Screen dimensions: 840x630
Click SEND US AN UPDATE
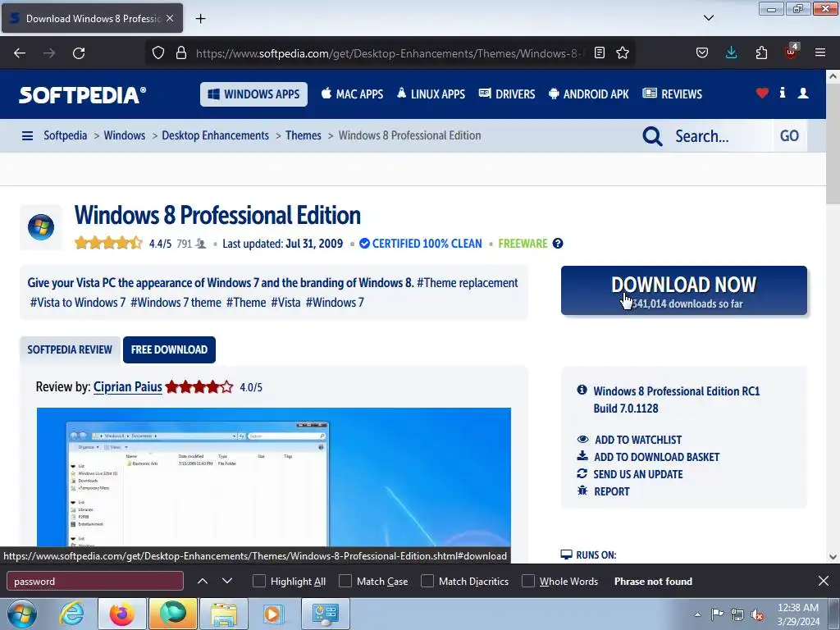(x=629, y=474)
